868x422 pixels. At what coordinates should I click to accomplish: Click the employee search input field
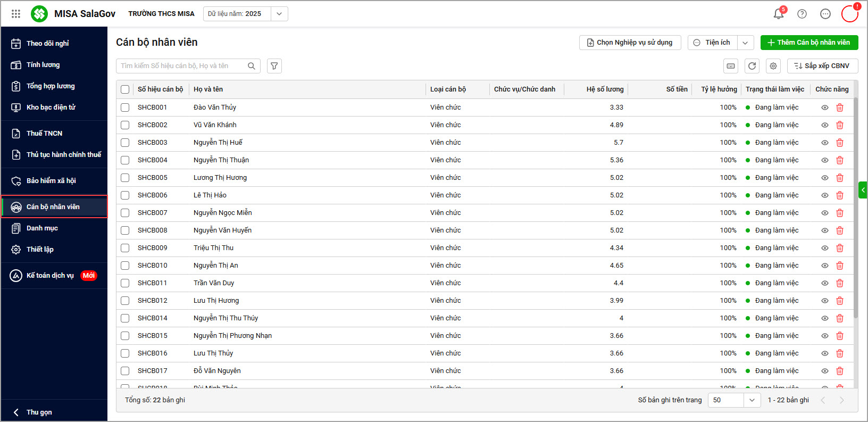tap(182, 66)
